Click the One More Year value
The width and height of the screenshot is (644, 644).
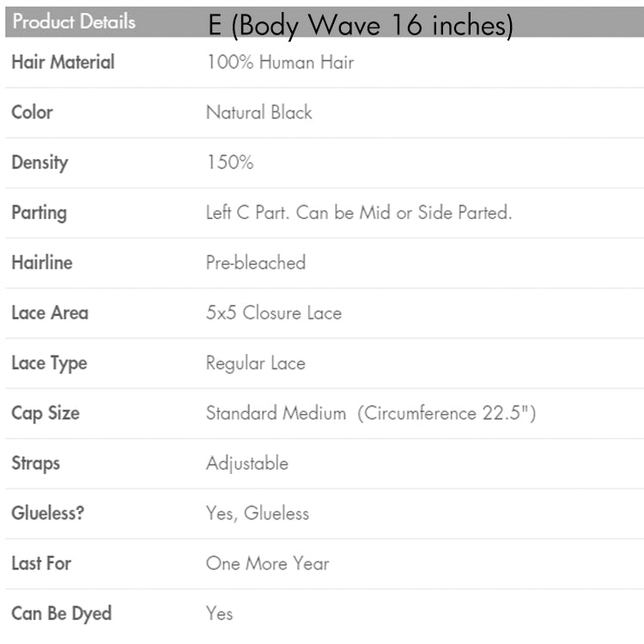tap(267, 563)
